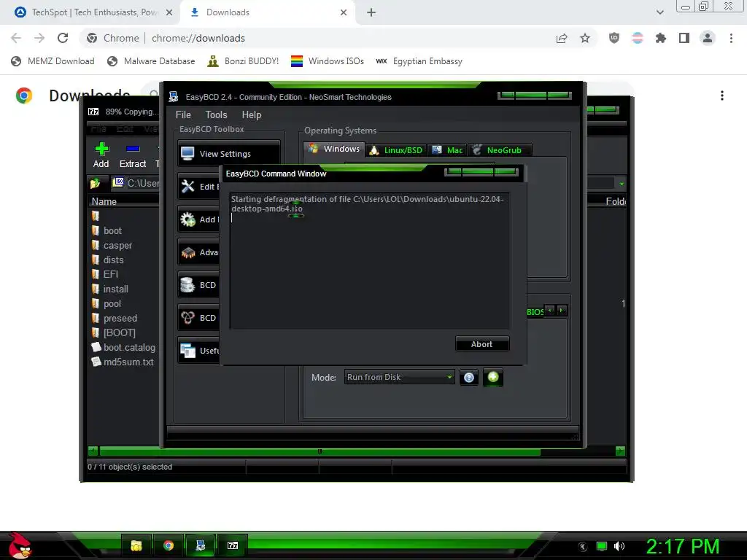Open the Malware Database bookmark

point(151,61)
